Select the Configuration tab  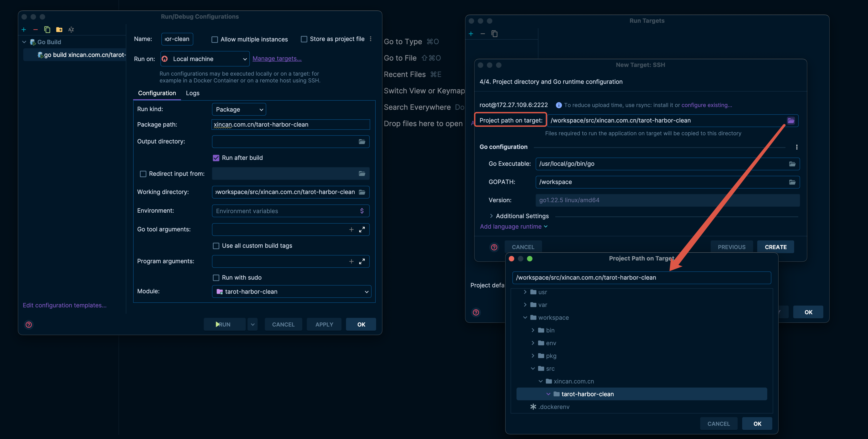click(x=157, y=93)
